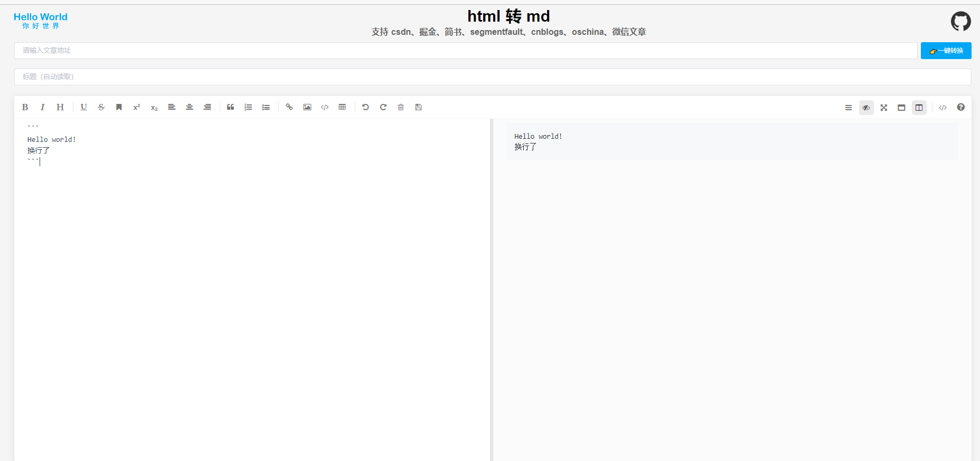Click the 一键转换 convert button
The image size is (980, 461).
(946, 51)
